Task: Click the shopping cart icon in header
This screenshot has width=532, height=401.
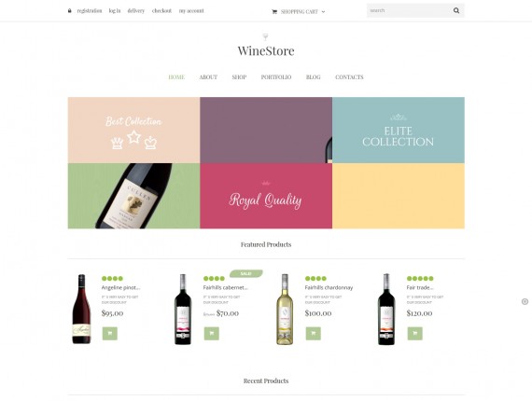Action: pos(274,12)
